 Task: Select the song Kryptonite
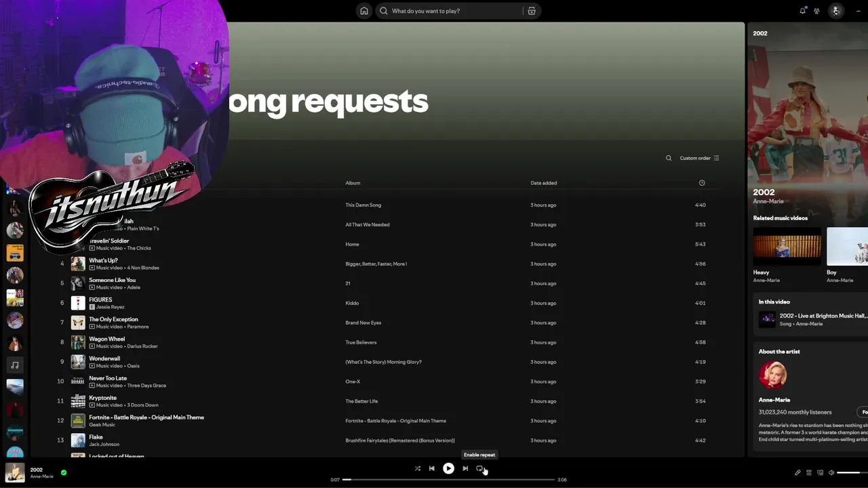102,398
